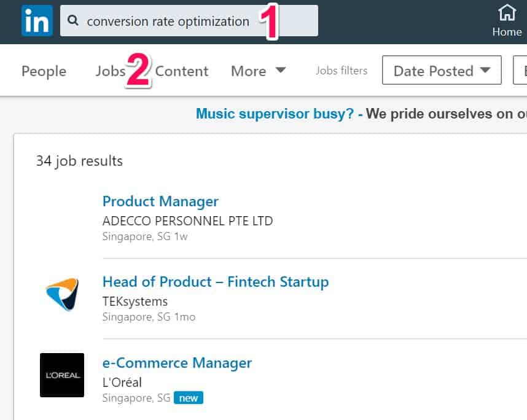The width and height of the screenshot is (527, 420).
Task: Click the '34 job results' count text
Action: coord(79,161)
